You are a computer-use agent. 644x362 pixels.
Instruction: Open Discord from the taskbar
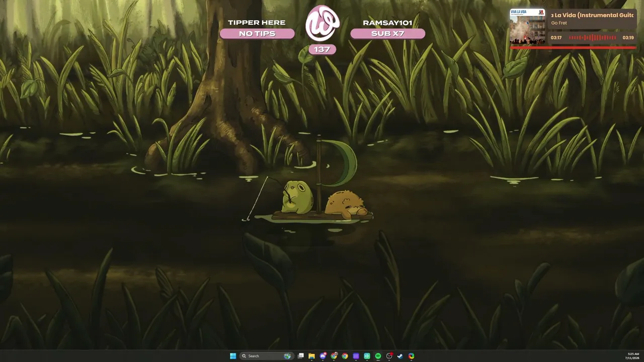(x=323, y=356)
